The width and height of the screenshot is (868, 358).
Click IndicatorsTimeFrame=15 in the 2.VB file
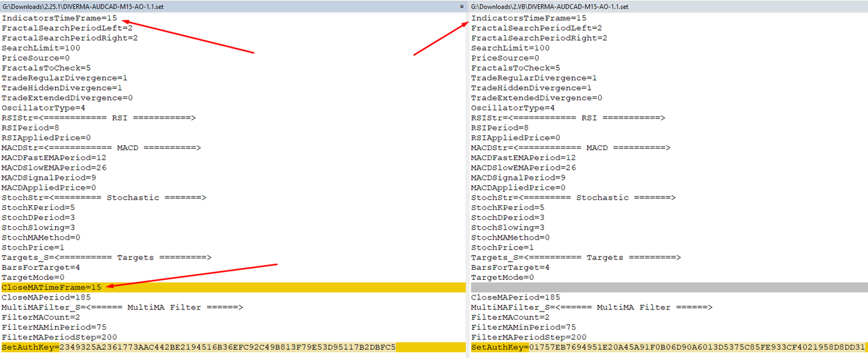coord(529,18)
